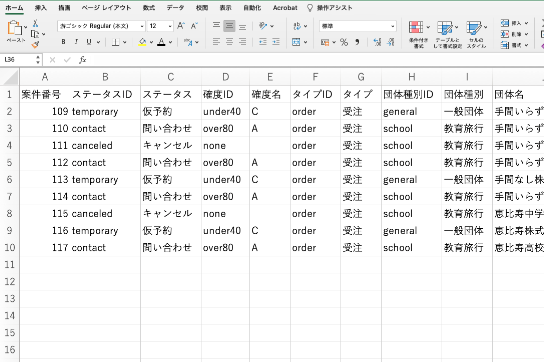Decrease font size with small A icon
Viewport: 544px width, 362px height.
coord(194,26)
